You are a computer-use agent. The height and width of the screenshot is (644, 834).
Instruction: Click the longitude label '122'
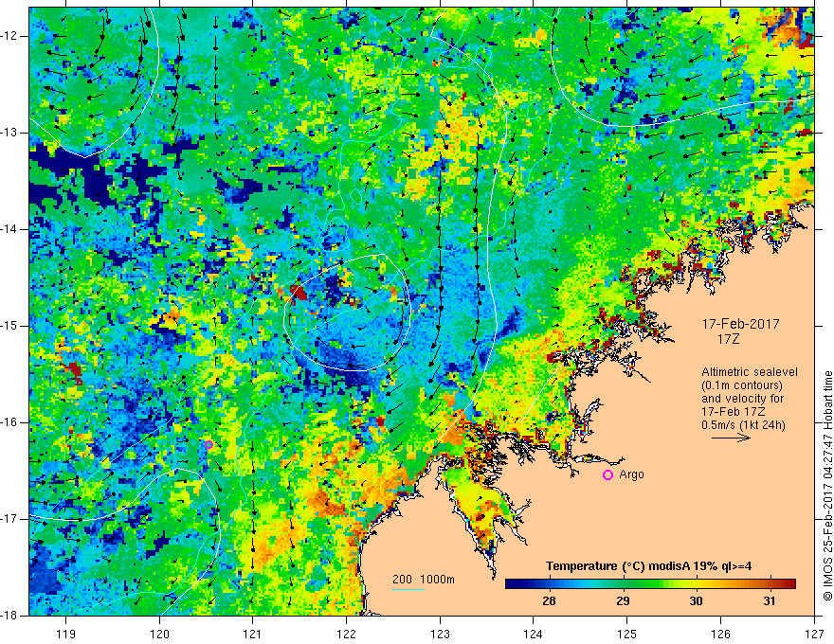click(346, 634)
